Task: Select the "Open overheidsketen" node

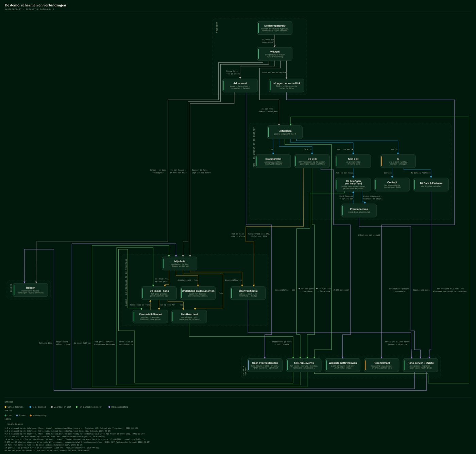Action: click(x=265, y=365)
